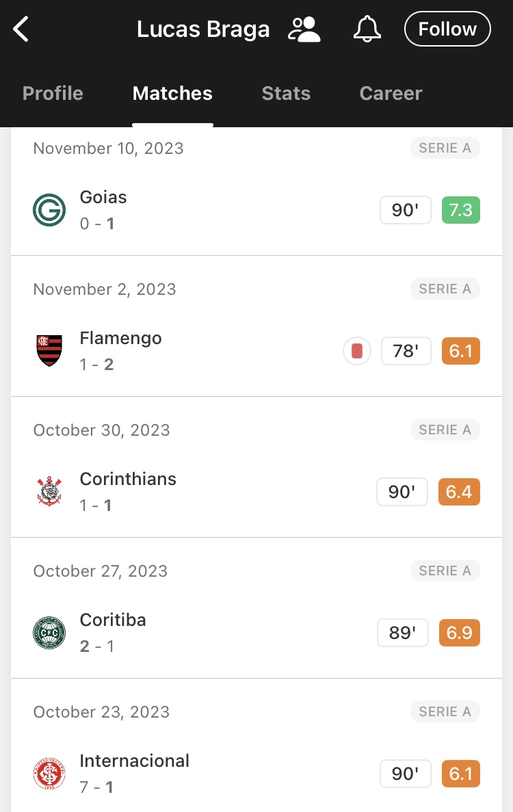This screenshot has width=513, height=812.
Task: Tap the Corinthians club crest
Action: pyautogui.click(x=49, y=491)
